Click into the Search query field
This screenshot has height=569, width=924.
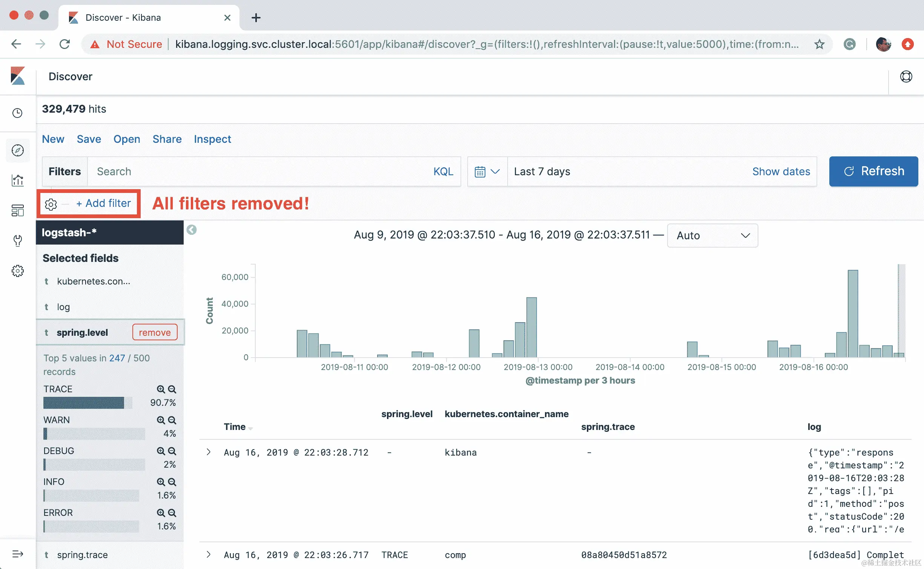[x=260, y=171]
